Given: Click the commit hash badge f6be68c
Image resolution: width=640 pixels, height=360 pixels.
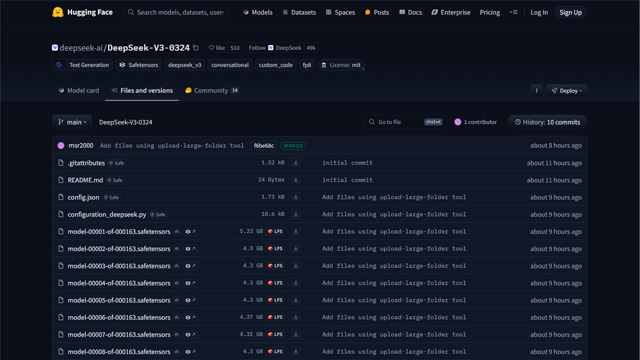Looking at the screenshot, I should pyautogui.click(x=264, y=146).
